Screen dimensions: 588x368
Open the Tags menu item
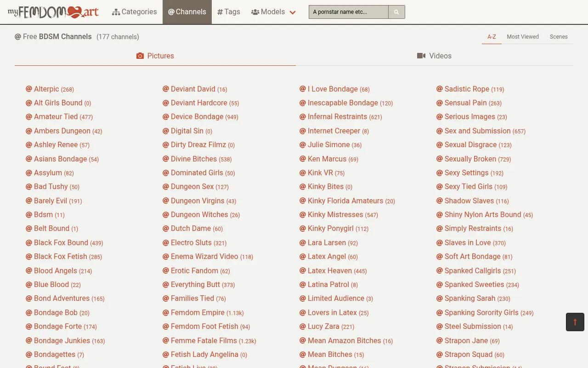(229, 12)
